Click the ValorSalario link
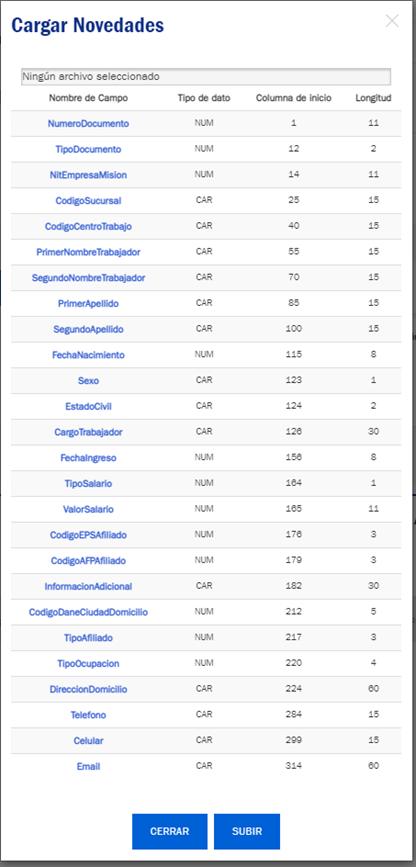Image resolution: width=416 pixels, height=867 pixels. coord(89,509)
